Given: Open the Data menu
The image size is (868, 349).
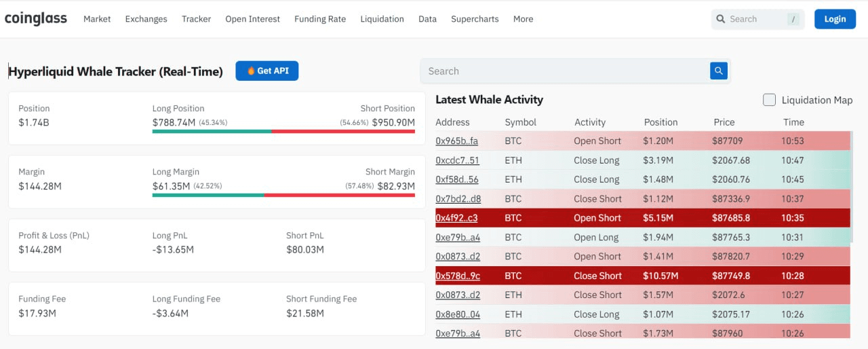Looking at the screenshot, I should pos(427,19).
